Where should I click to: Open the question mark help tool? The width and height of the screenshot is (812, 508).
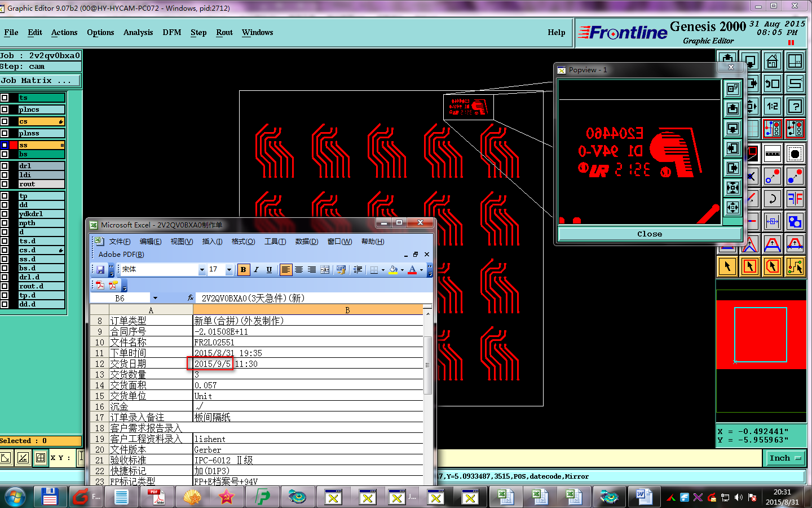(795, 106)
